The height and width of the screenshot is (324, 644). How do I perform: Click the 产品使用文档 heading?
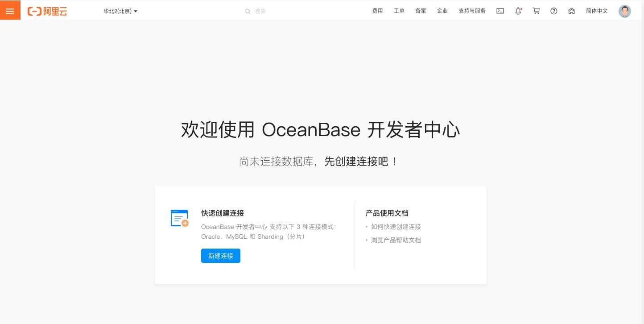[387, 213]
